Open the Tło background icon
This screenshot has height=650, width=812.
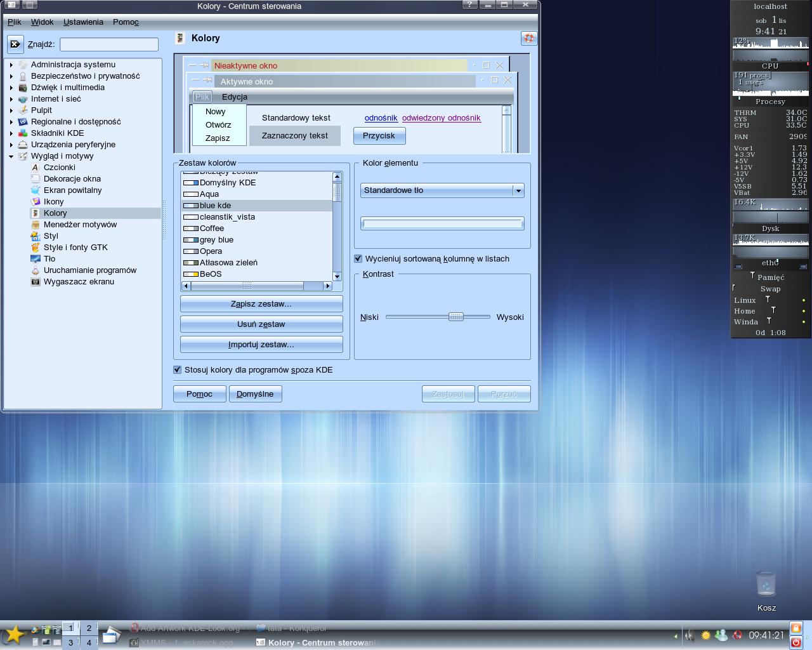point(36,259)
